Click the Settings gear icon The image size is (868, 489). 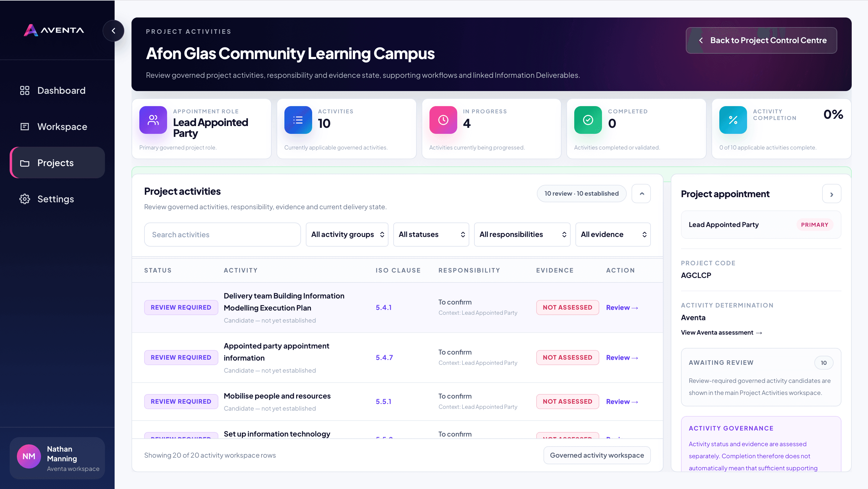(25, 199)
